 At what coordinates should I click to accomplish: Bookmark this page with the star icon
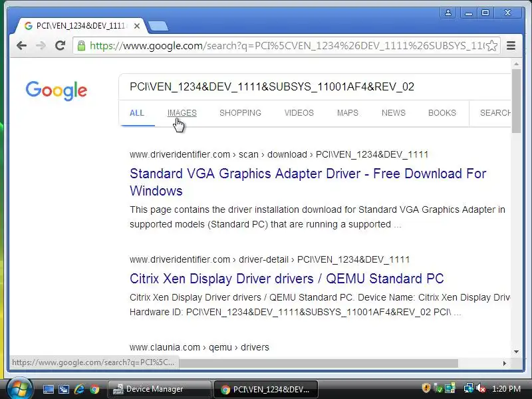(x=491, y=45)
